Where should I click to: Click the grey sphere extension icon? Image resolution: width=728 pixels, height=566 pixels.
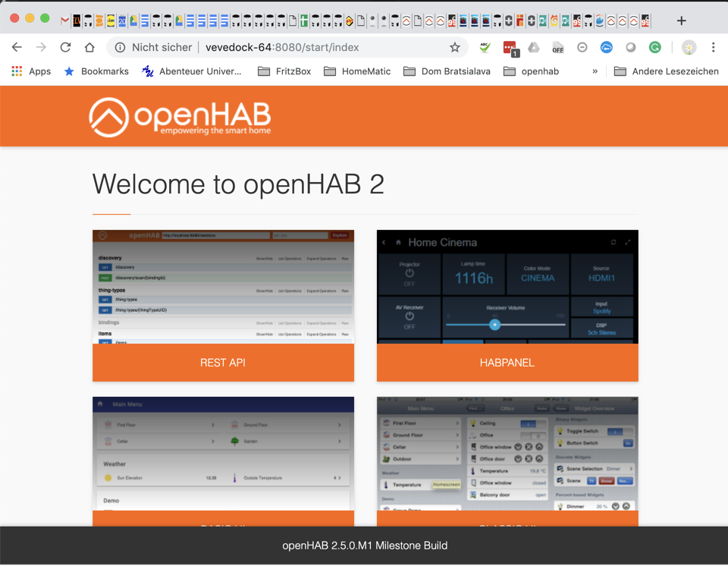[630, 47]
